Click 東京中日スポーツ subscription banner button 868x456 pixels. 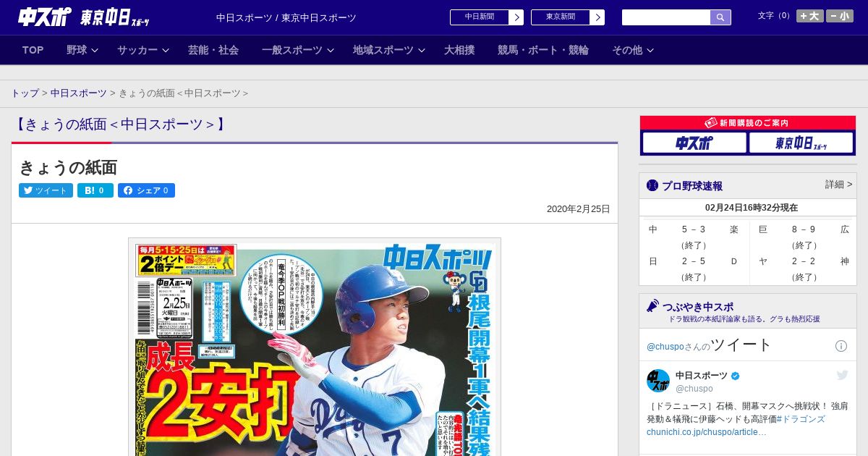point(801,143)
